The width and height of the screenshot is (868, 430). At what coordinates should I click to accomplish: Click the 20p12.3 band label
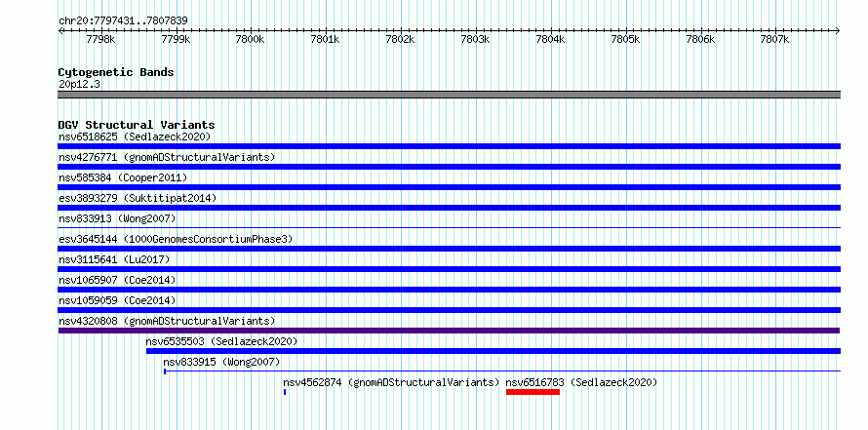pyautogui.click(x=79, y=85)
